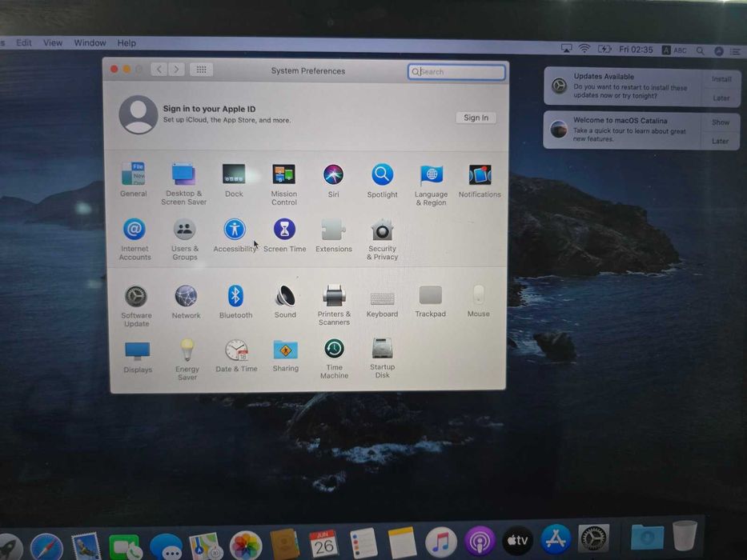Image resolution: width=747 pixels, height=560 pixels.
Task: Open the AirPlay display menu
Action: click(566, 49)
